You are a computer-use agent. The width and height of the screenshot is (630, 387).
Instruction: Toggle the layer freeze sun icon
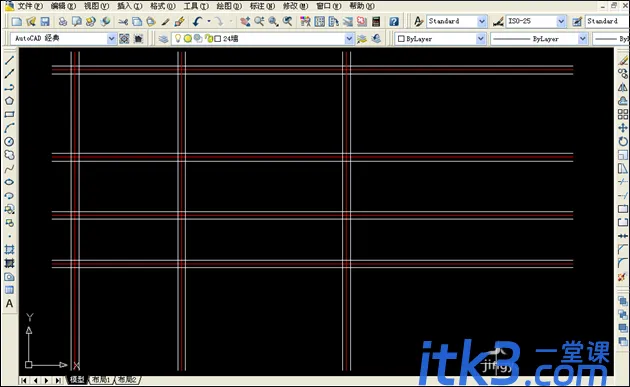(x=188, y=39)
